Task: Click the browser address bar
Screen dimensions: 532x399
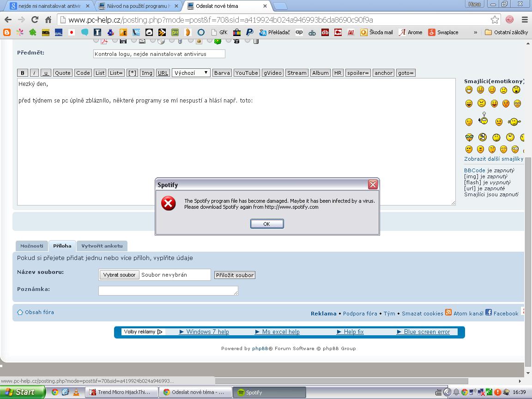Action: click(x=275, y=20)
